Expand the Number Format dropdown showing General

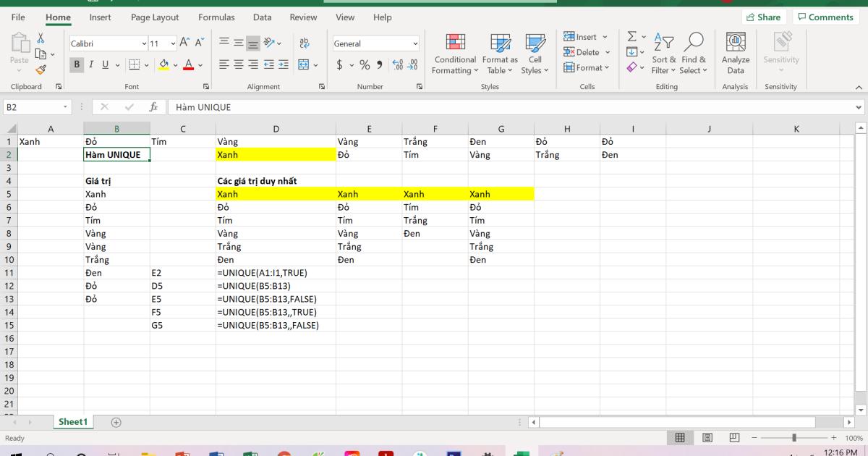(x=413, y=43)
